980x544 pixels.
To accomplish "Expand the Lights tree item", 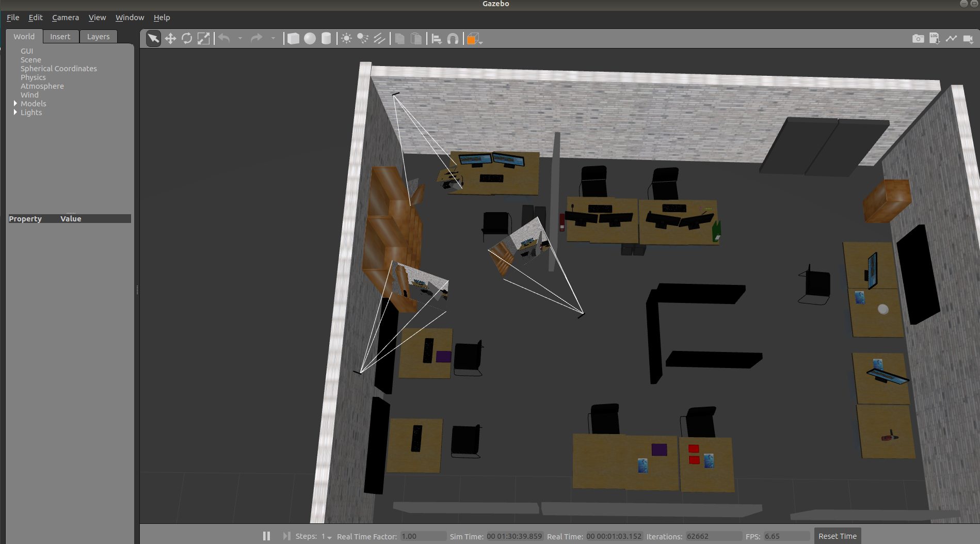I will point(15,113).
